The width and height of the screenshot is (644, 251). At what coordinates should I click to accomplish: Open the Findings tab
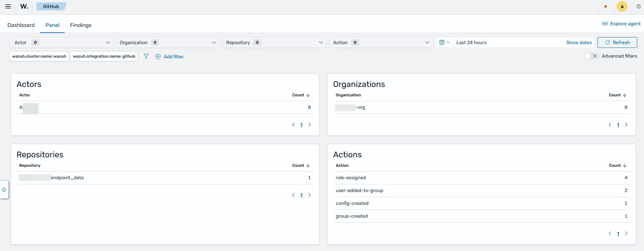click(x=80, y=25)
